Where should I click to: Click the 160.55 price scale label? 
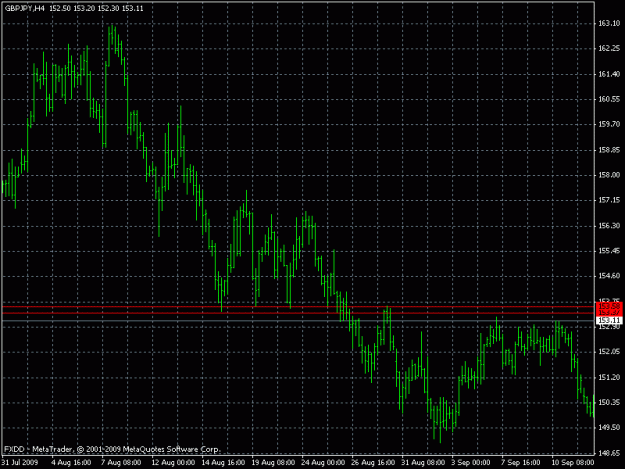609,99
